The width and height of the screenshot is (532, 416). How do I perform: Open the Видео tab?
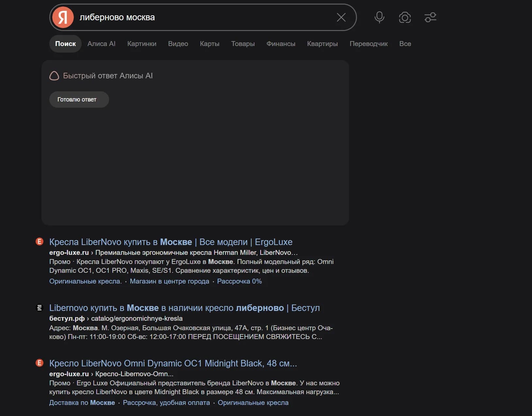[x=178, y=44]
